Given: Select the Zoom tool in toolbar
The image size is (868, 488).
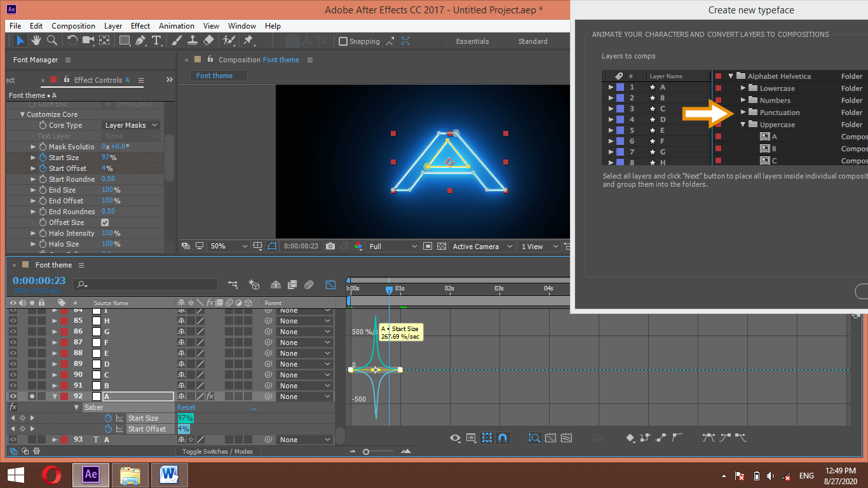Looking at the screenshot, I should [51, 41].
